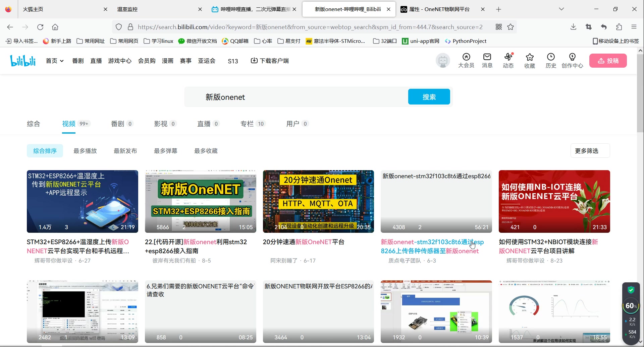The width and height of the screenshot is (644, 347).
Task: Expand the 首页 dropdown menu
Action: tap(55, 61)
